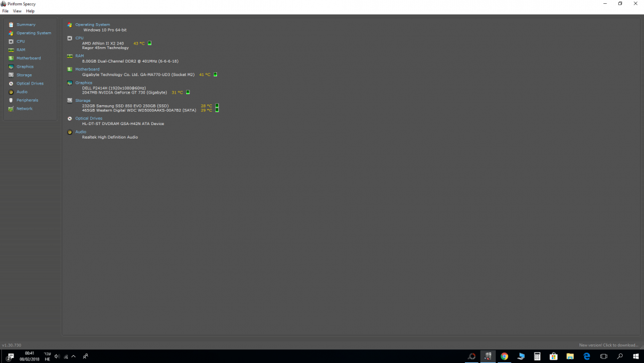Screen dimensions: 644x363
Task: Select Network in the sidebar
Action: 24,109
